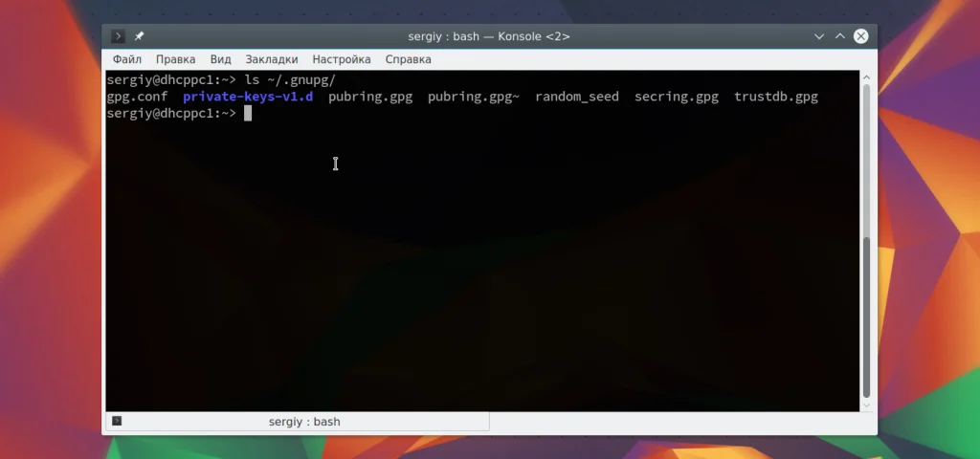
Task: Close the Konsole window
Action: coord(860,36)
